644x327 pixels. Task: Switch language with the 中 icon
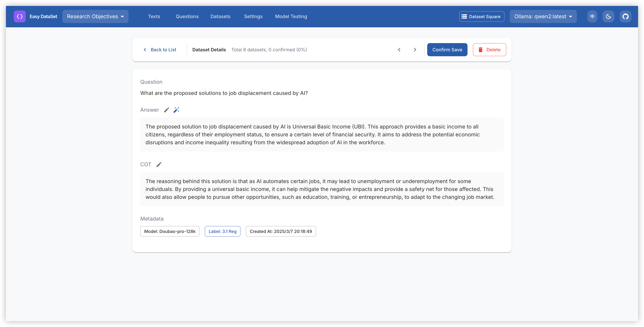point(592,16)
